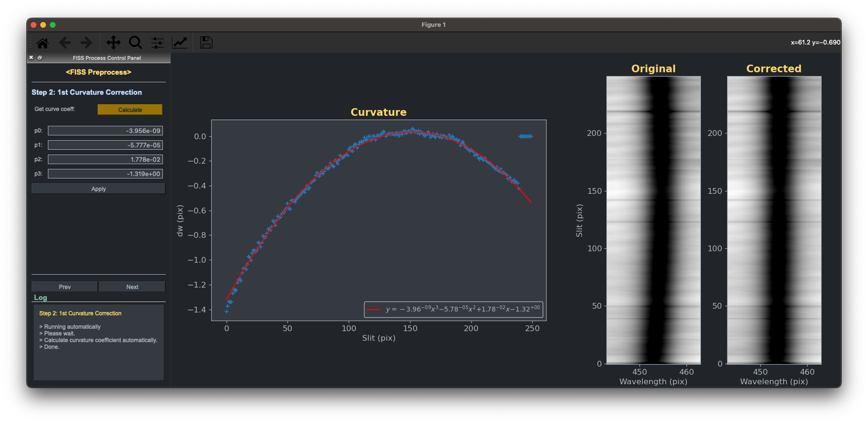Open Configure subplots settings
This screenshot has height=423, width=868.
click(158, 43)
